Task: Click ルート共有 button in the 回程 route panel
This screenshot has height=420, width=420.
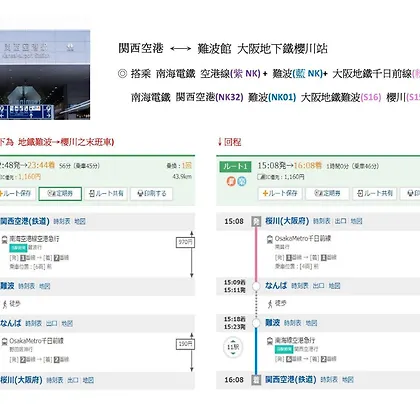Action: (x=375, y=193)
